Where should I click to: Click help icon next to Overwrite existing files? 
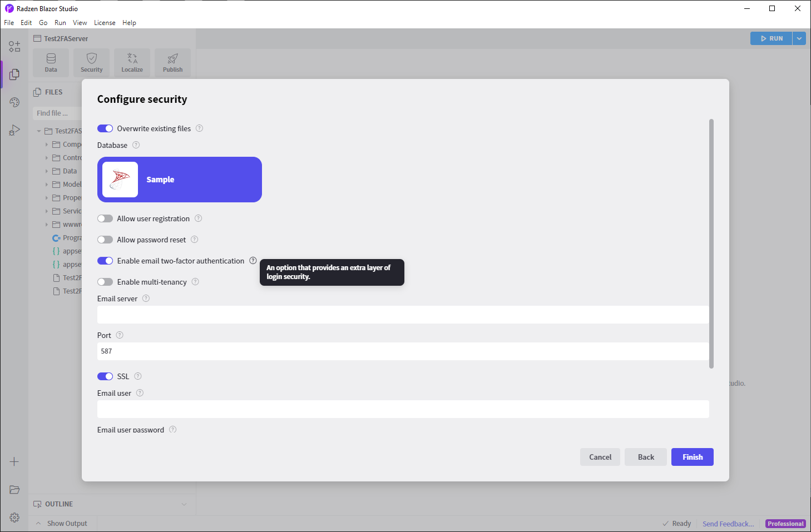pos(199,128)
